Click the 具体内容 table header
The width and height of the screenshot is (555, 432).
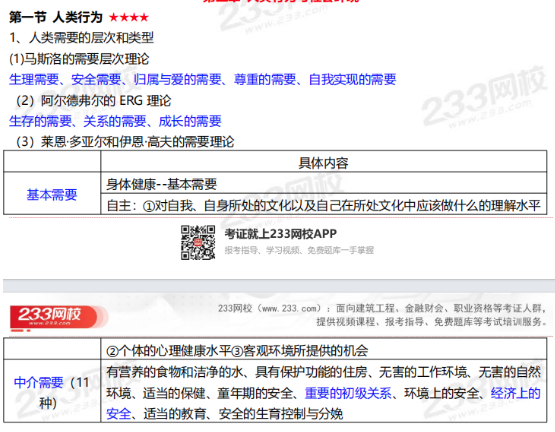(324, 163)
